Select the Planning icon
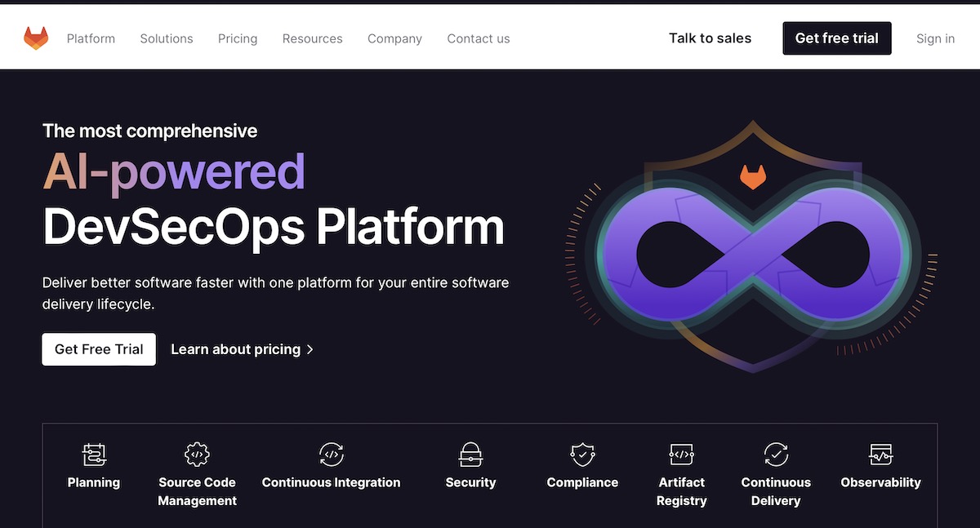 (94, 454)
